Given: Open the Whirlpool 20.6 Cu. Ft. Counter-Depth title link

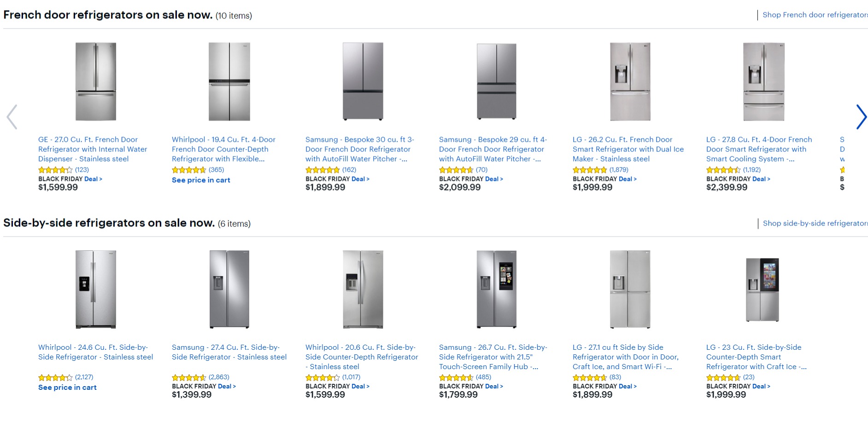Looking at the screenshot, I should point(362,357).
